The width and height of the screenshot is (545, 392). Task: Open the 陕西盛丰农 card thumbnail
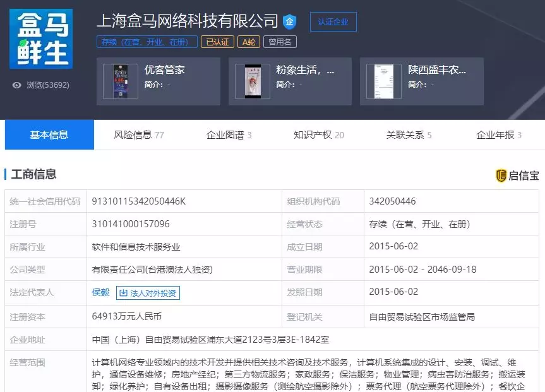384,81
